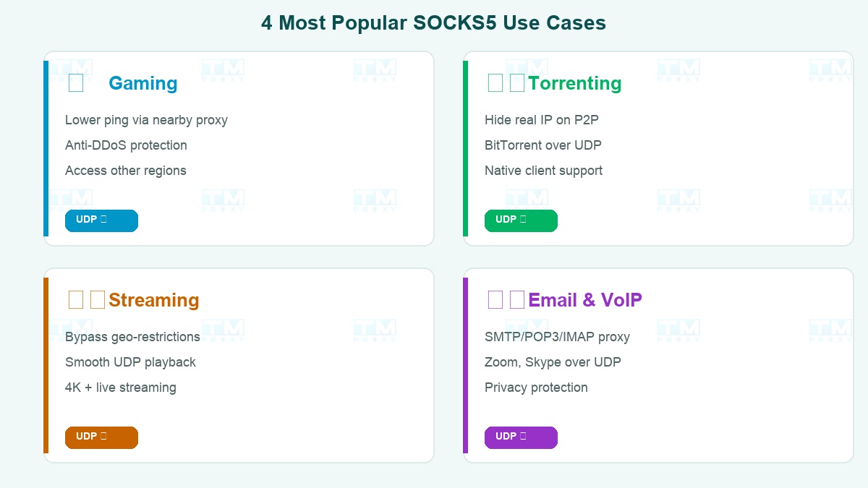Click the icon beside the Streaming heading
Viewport: 868px width, 488px height.
pyautogui.click(x=86, y=300)
